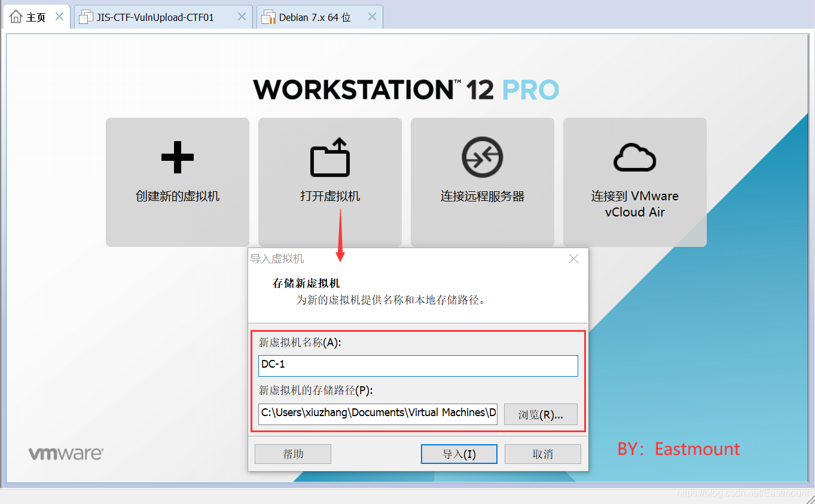This screenshot has width=815, height=504.
Task: Click the 为新的虚拟机提供名称和本地存储路径 description
Action: tap(391, 300)
